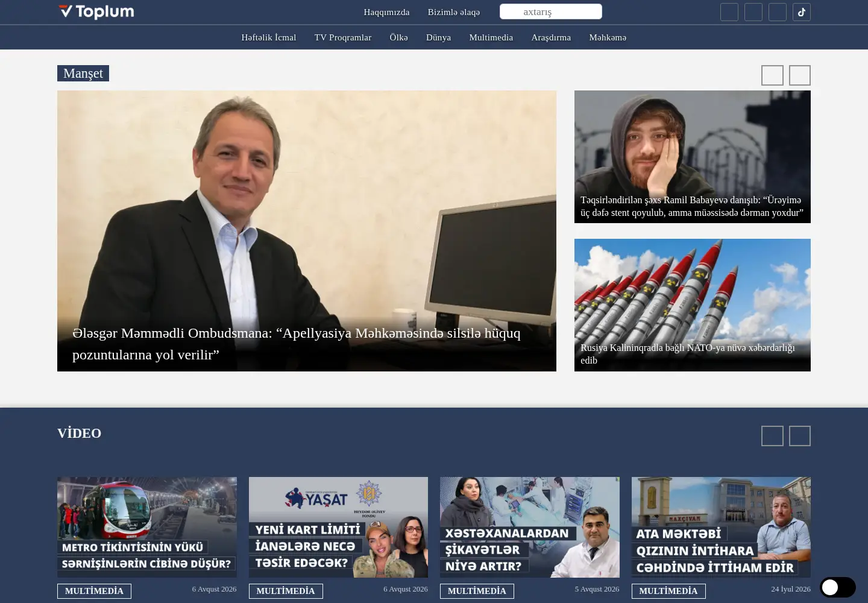Select the Araşdırma menu item

coord(551,37)
